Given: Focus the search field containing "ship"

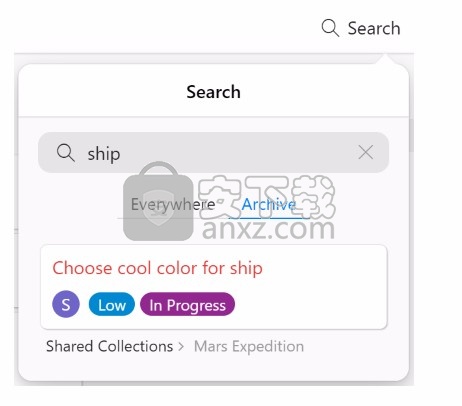Looking at the screenshot, I should (213, 153).
